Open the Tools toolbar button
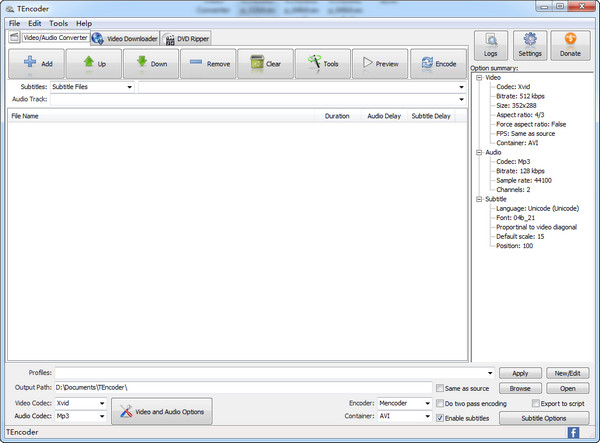 point(322,63)
